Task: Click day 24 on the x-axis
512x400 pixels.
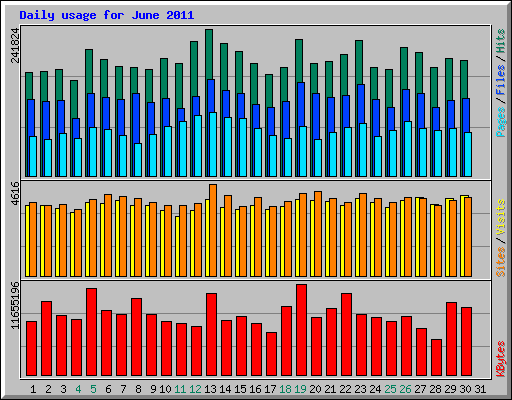Action: [375, 389]
